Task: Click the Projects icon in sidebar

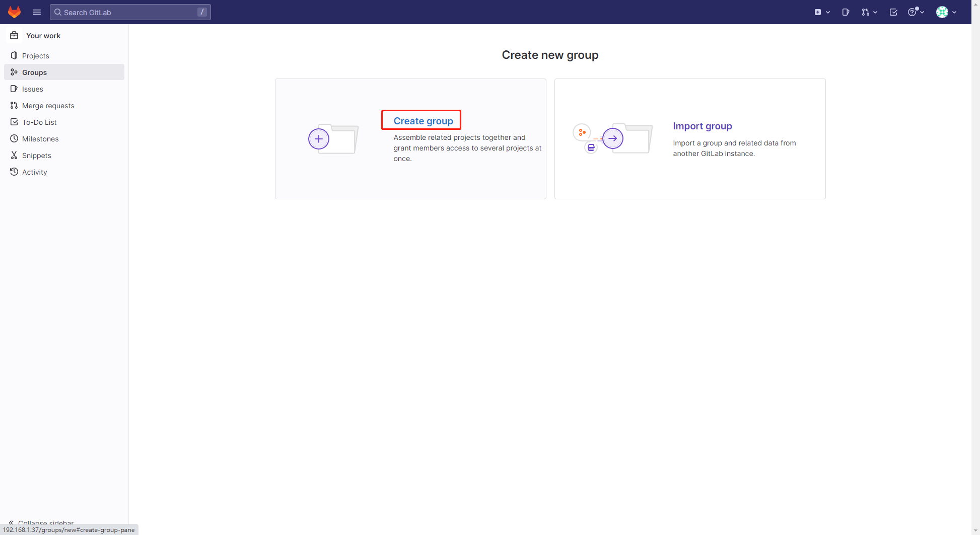Action: pos(14,55)
